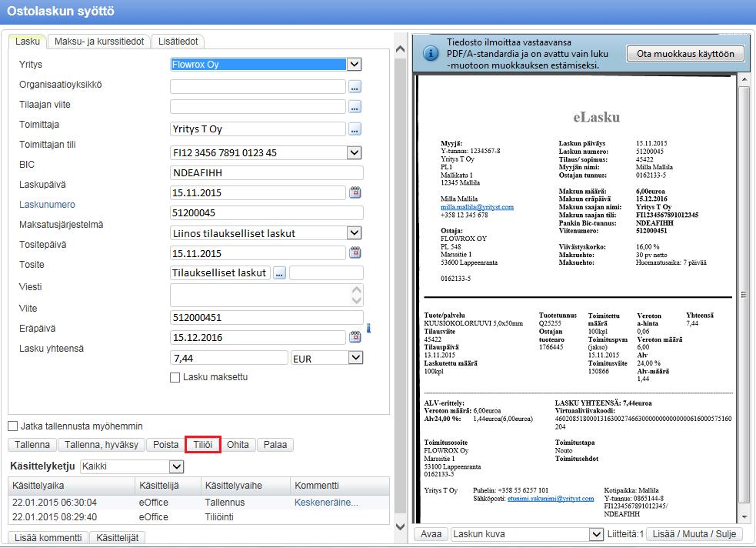Click the left panel scroll down arrow
This screenshot has width=756, height=548.
[400, 526]
